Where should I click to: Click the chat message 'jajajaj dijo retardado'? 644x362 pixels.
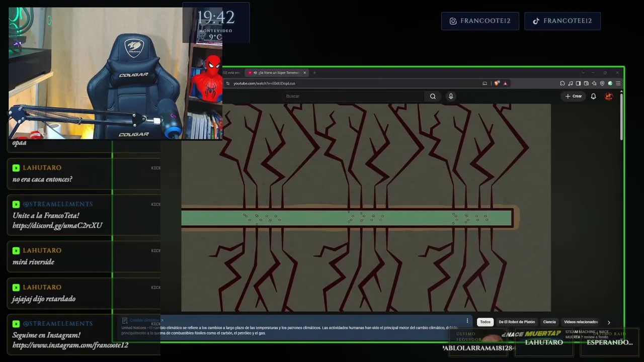pos(44,299)
